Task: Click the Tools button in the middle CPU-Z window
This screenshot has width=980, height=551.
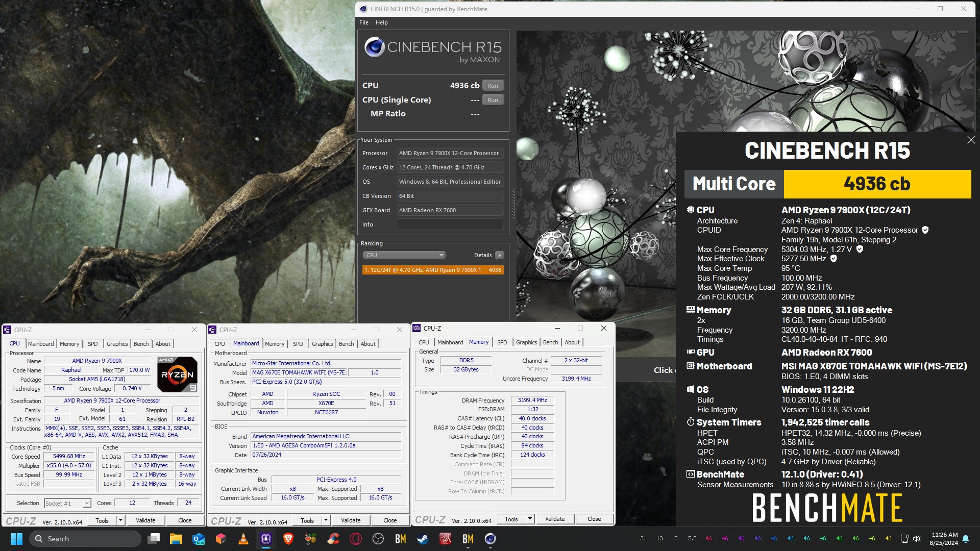Action: [307, 520]
